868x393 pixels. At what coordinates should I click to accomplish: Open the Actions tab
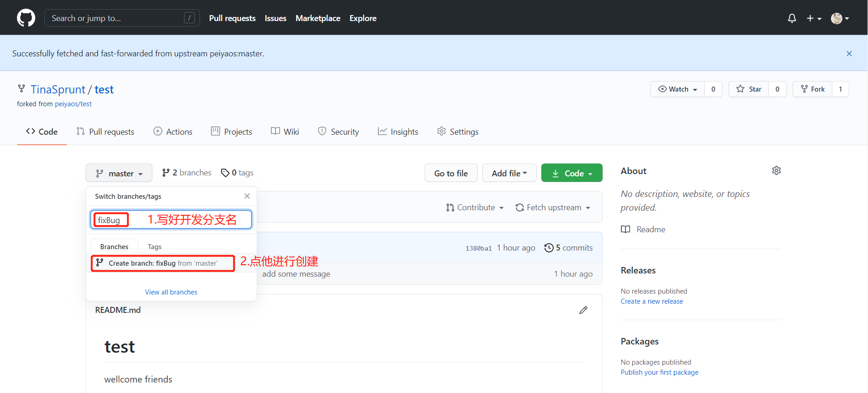click(x=173, y=132)
